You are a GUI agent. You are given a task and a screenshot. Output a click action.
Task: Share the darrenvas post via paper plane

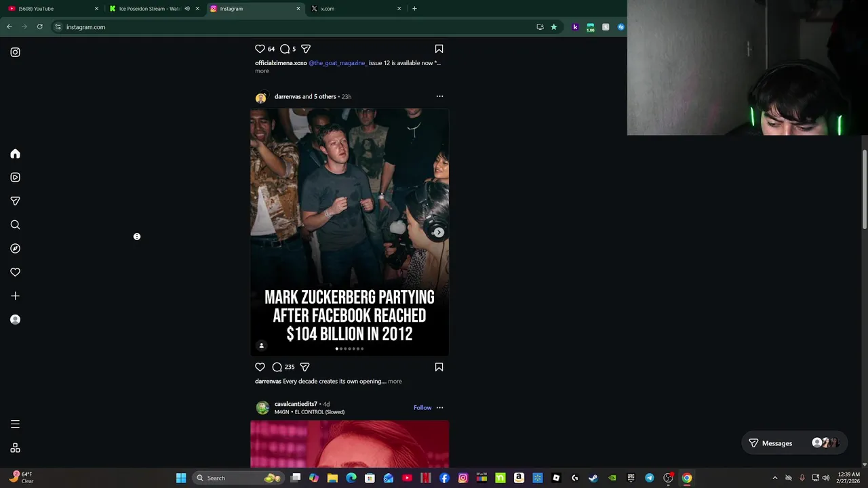click(x=304, y=367)
